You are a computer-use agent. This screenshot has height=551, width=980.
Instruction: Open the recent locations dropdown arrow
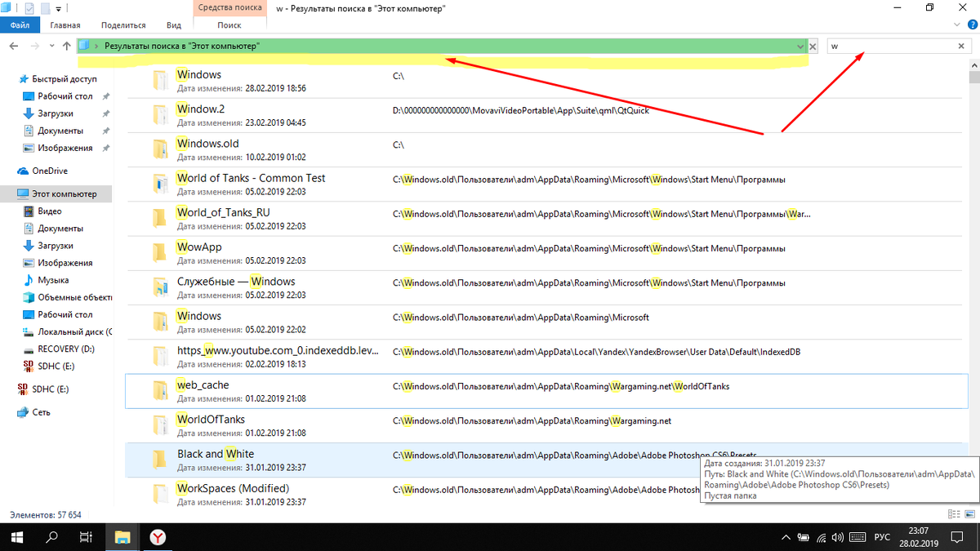52,47
